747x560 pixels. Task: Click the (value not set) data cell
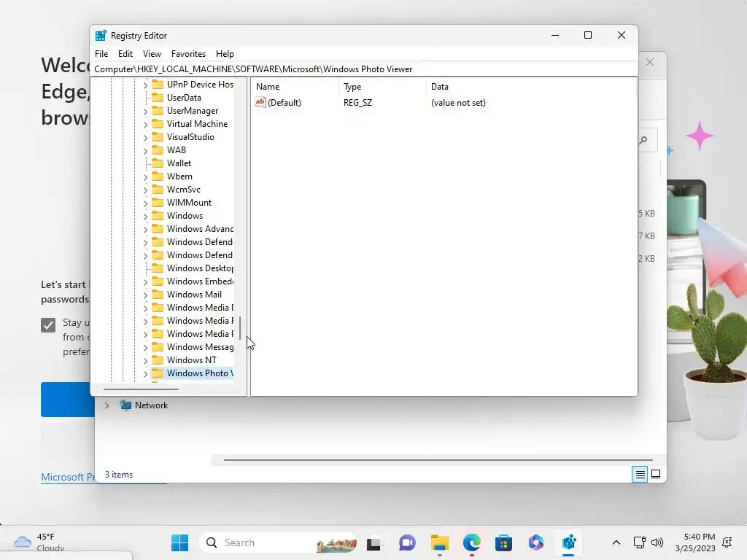[458, 102]
